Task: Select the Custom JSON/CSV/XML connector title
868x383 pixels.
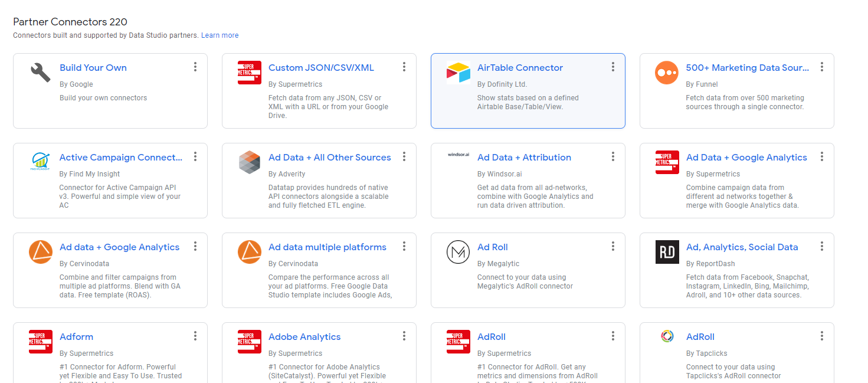Action: click(x=321, y=68)
